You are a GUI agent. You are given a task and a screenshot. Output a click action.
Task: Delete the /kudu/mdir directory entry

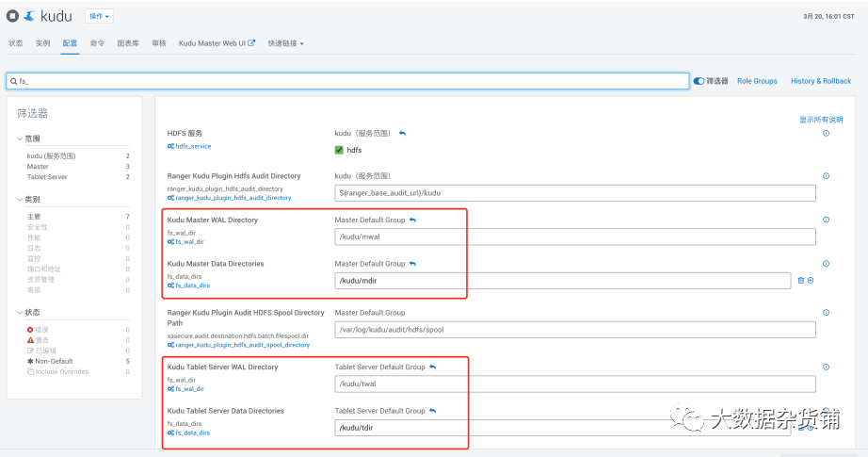[x=800, y=281]
